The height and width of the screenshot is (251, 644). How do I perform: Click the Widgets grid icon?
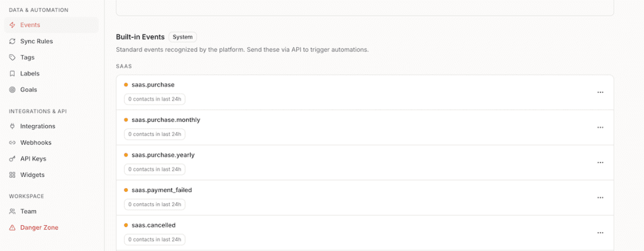point(13,175)
